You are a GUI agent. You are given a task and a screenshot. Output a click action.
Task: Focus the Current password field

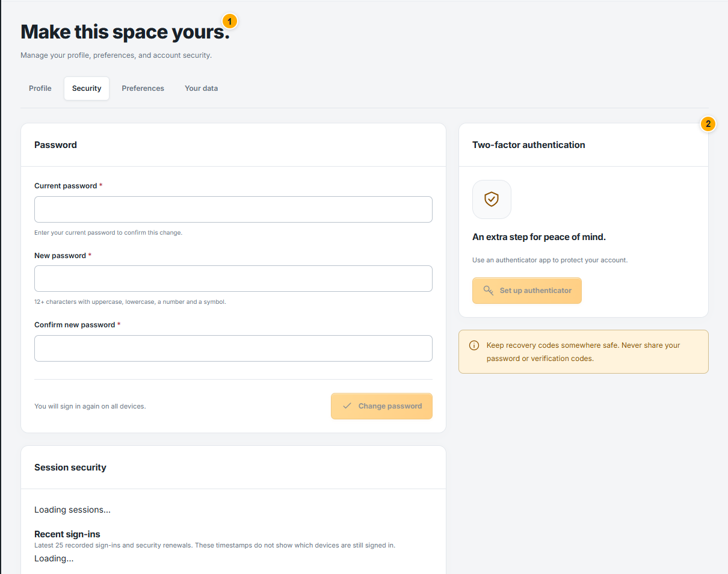[233, 209]
